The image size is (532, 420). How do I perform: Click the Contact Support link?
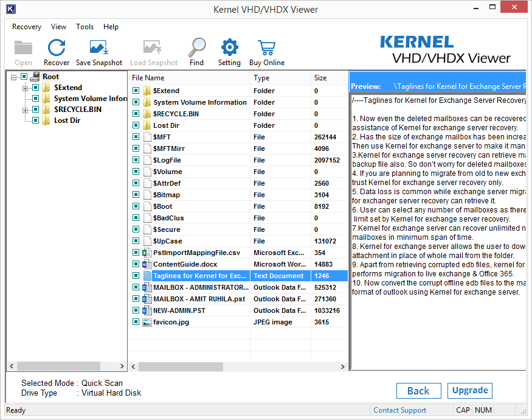(x=399, y=410)
